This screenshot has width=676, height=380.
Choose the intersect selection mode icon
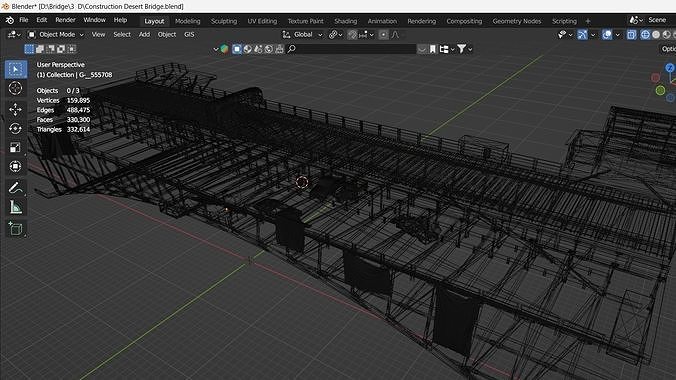(72, 49)
